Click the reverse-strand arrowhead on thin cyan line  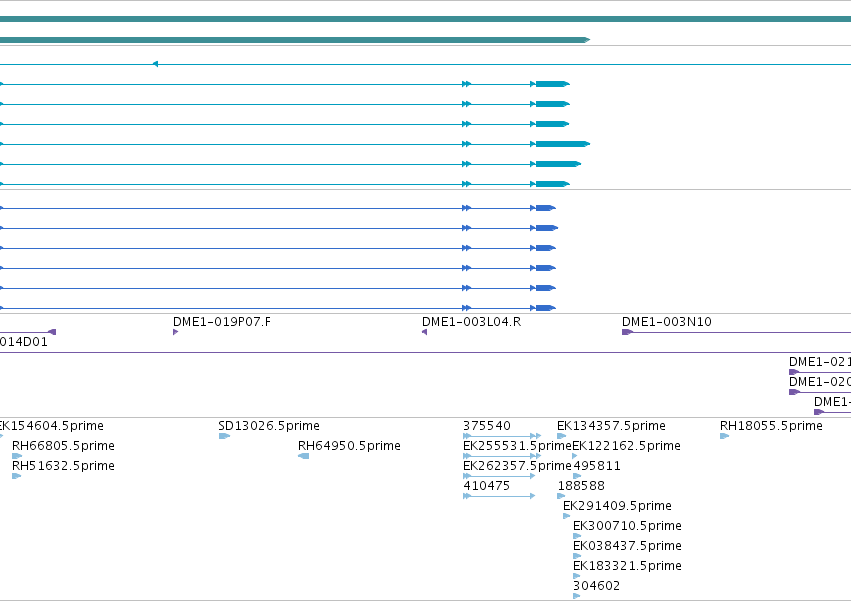pos(155,64)
